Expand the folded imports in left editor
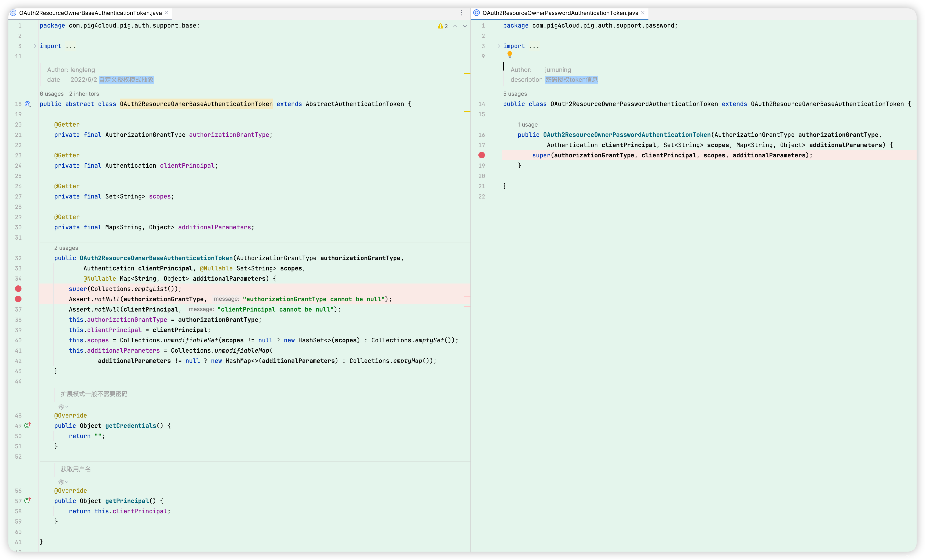 pos(35,46)
